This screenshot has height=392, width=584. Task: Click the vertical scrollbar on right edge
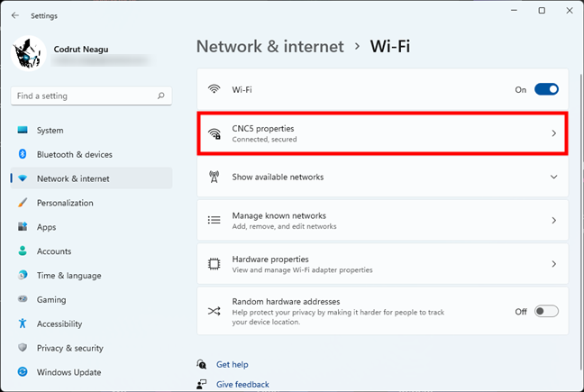coord(581,222)
